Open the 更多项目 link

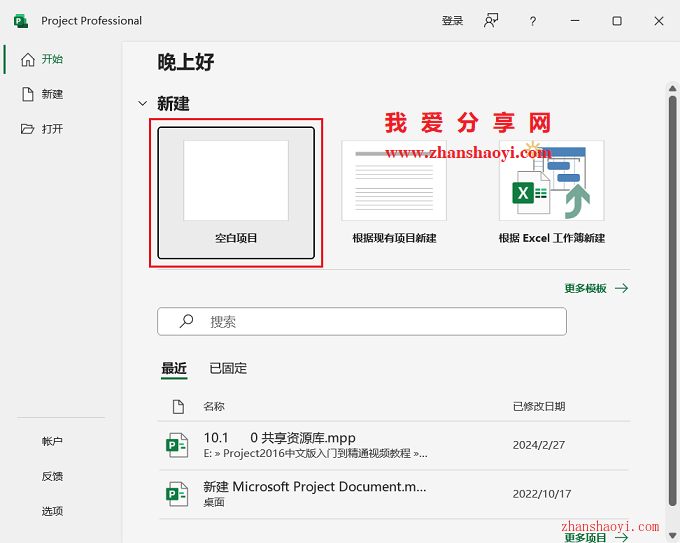[585, 538]
